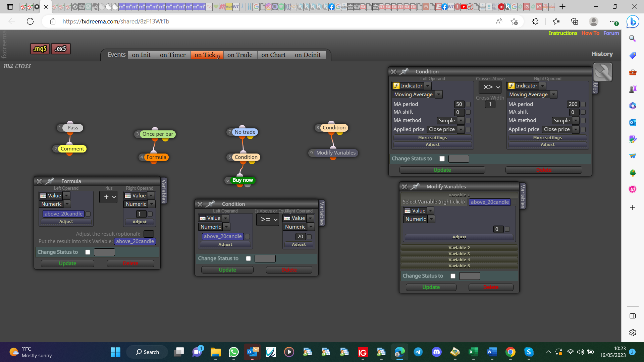Close the Modify Variables panel
The image size is (644, 362).
coord(405,187)
